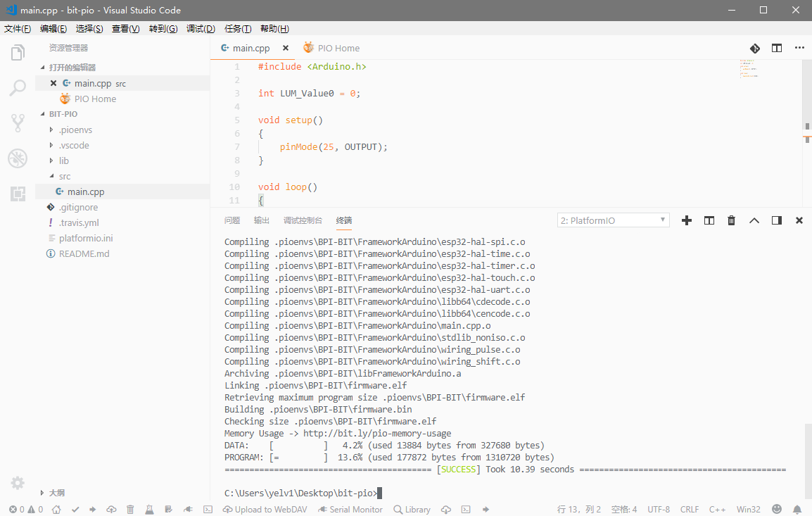Click PlatformIO Home icon in status bar
The width and height of the screenshot is (812, 516).
56,510
